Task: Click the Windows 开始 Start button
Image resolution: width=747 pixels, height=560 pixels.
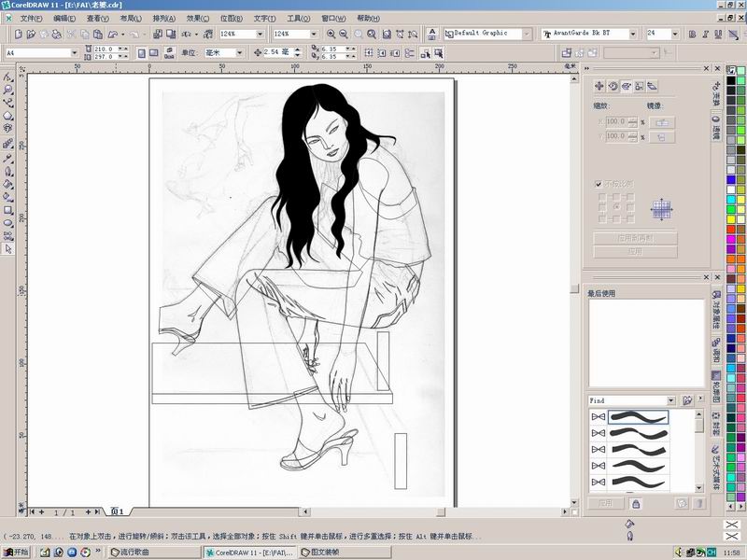Action: pos(16,553)
